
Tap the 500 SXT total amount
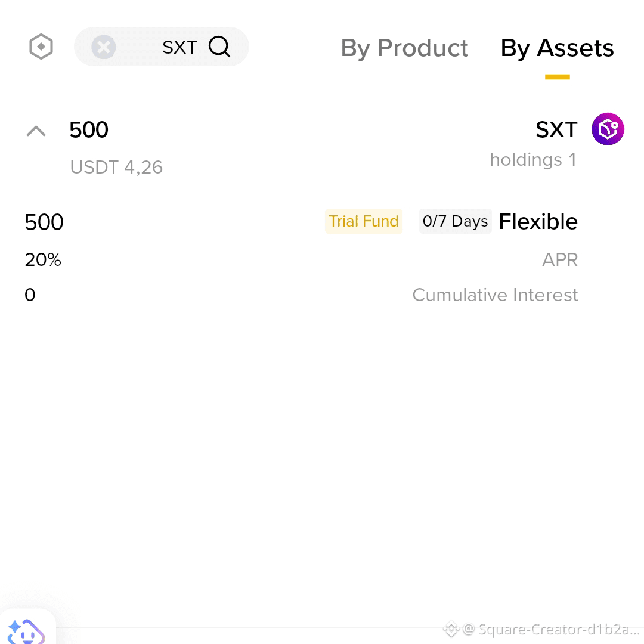pyautogui.click(x=89, y=130)
